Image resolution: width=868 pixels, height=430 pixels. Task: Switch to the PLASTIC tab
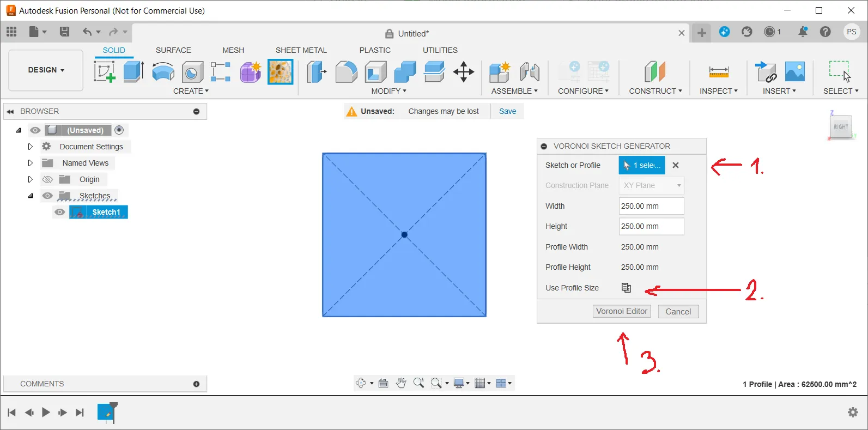(x=375, y=50)
